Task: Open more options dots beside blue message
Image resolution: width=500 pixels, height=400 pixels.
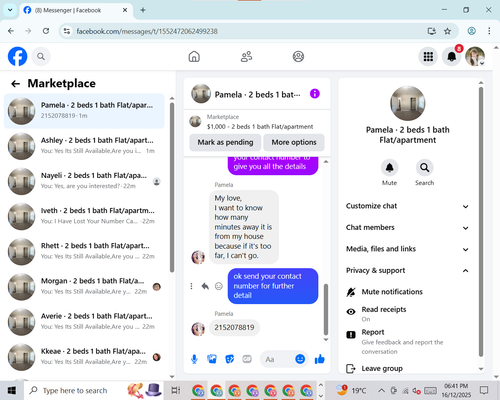Action: (x=191, y=286)
